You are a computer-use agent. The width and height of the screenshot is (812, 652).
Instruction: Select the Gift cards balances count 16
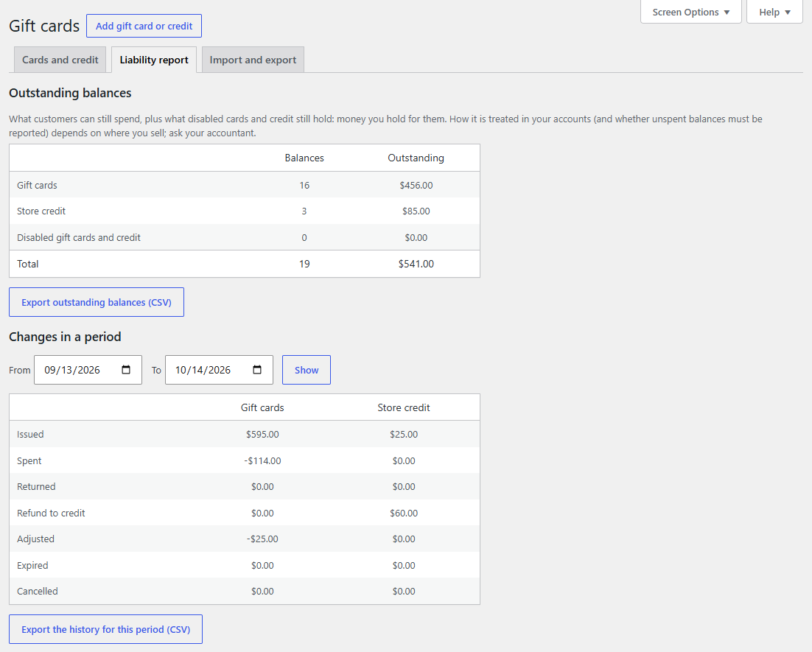(304, 185)
